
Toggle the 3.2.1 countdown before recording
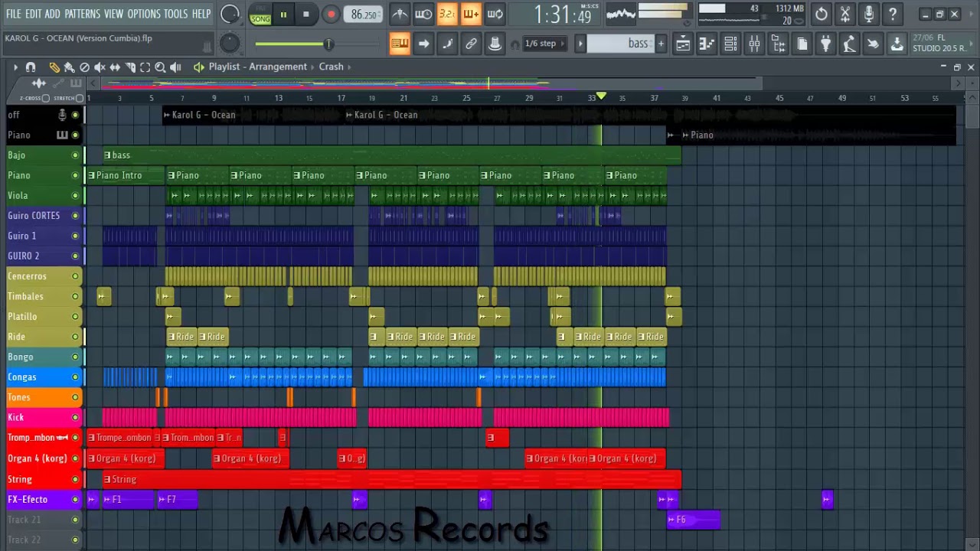point(447,14)
